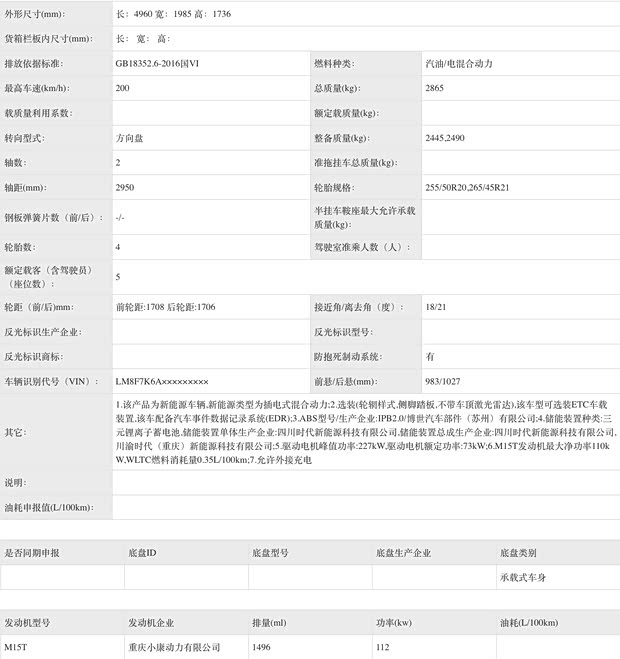
Task: Select curb weight value 2445,2490
Action: click(445, 138)
